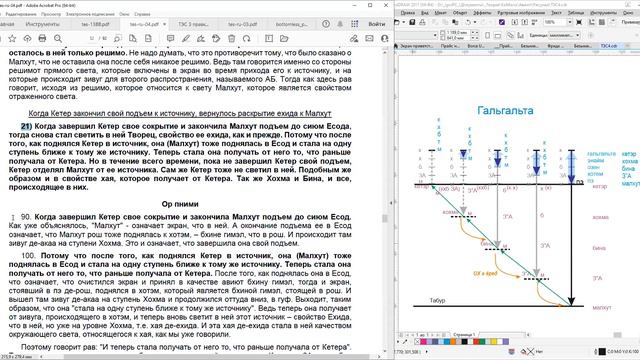This screenshot has height=360, width=640.
Task: Open the Растровые изображения menu in CorelDRAW
Action: pos(521,13)
